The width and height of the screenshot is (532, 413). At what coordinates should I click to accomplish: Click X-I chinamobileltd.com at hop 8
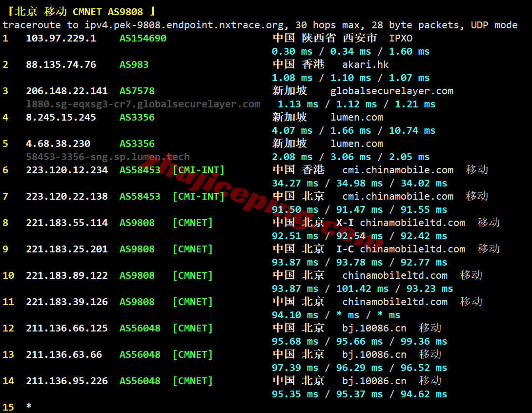pyautogui.click(x=401, y=223)
